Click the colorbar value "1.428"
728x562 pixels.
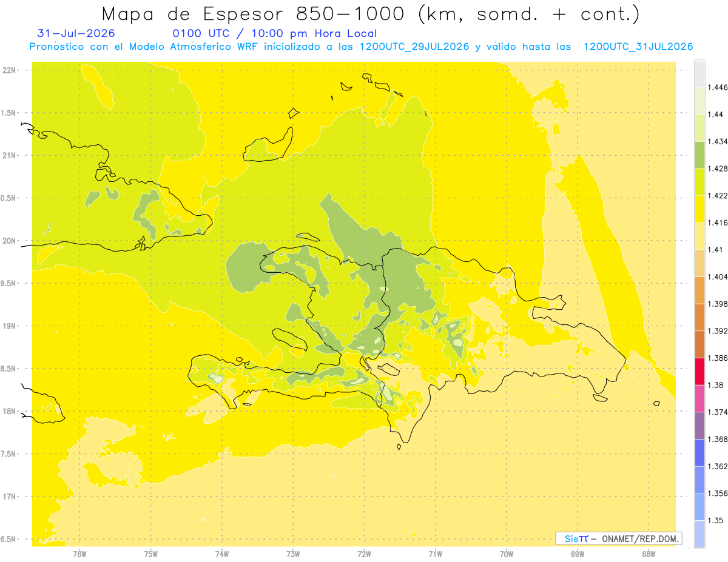718,169
